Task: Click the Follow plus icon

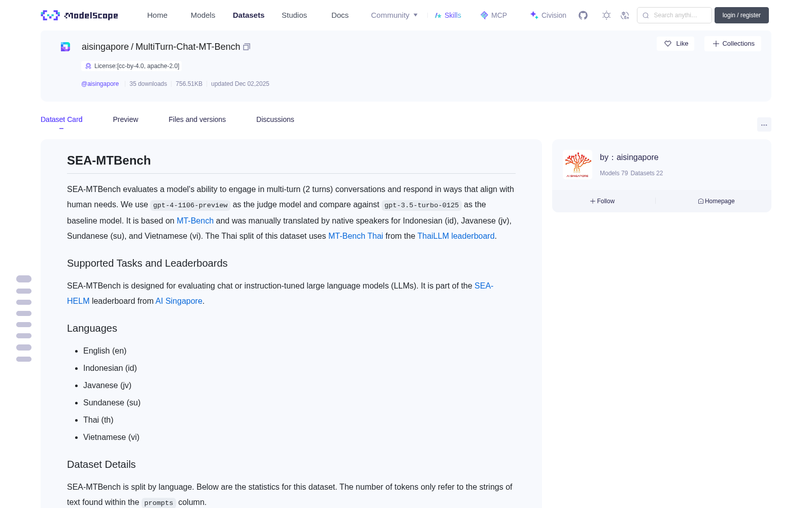Action: coord(593,201)
